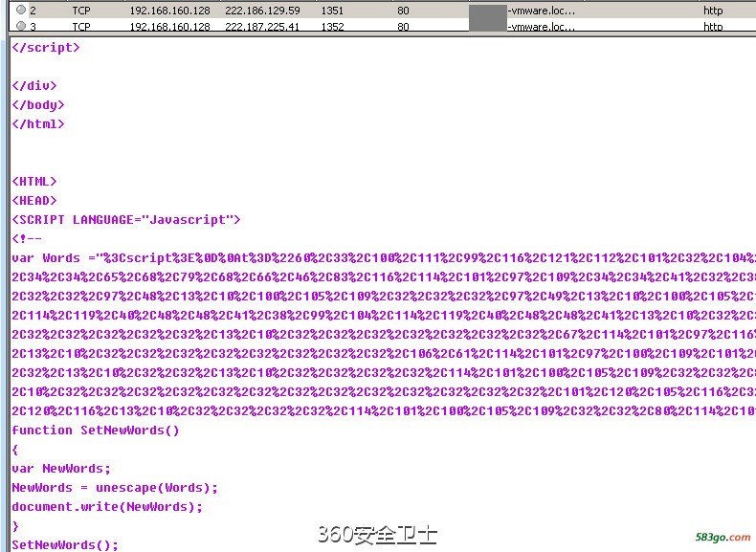Click hostname -vmware.loc... in row 3
Viewport: 756px width, 552px height.
(541, 27)
